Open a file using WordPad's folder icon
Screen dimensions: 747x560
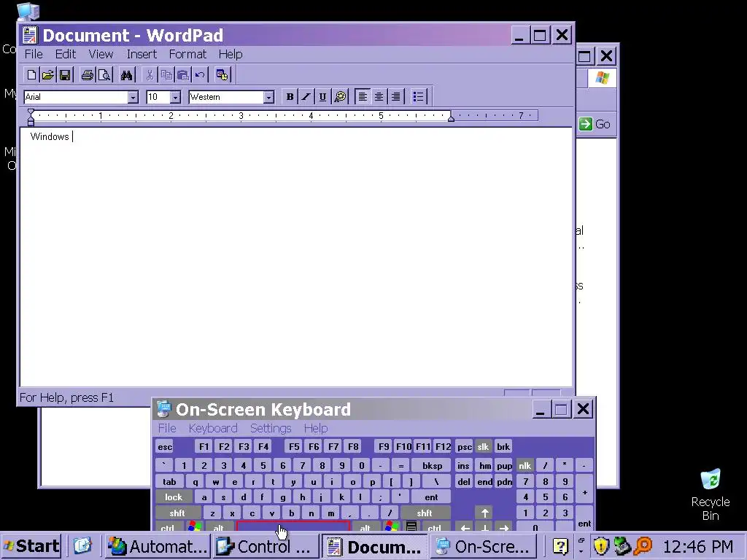point(48,75)
